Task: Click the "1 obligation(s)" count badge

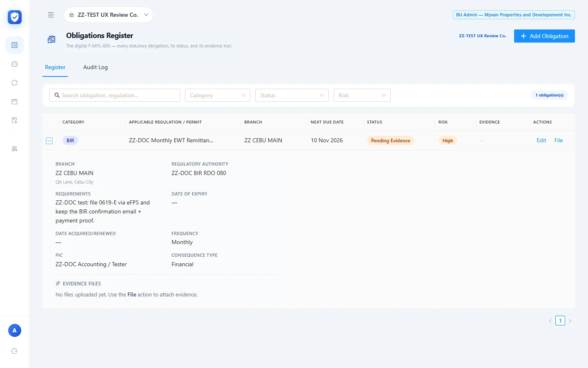Action: coord(549,95)
